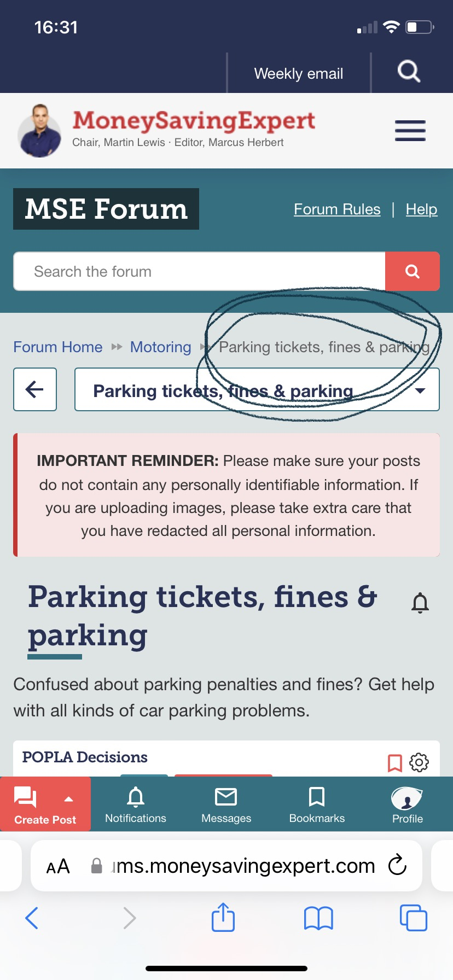Follow the Forum Rules link
Viewport: 453px width, 980px height.
pyautogui.click(x=337, y=209)
